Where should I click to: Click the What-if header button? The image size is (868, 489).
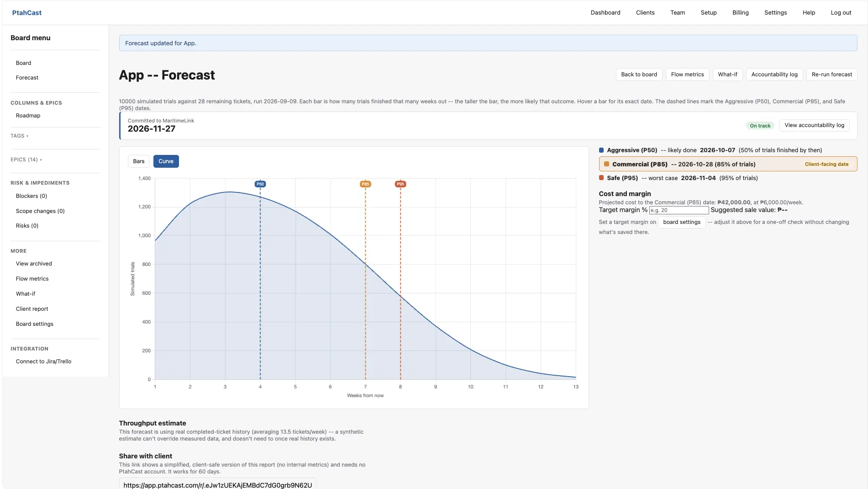click(727, 74)
